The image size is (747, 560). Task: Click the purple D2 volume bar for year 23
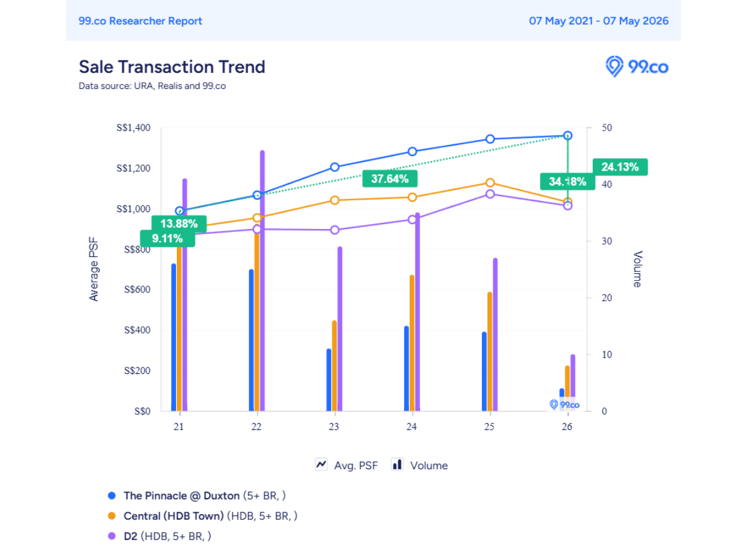[340, 329]
